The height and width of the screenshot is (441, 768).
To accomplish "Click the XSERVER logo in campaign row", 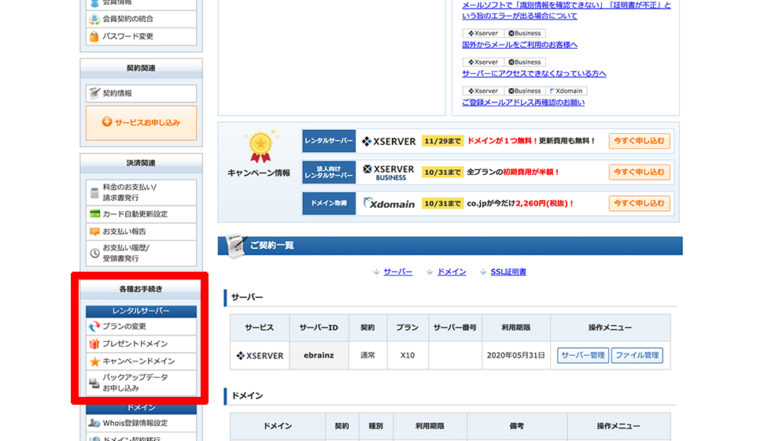I will tap(388, 142).
